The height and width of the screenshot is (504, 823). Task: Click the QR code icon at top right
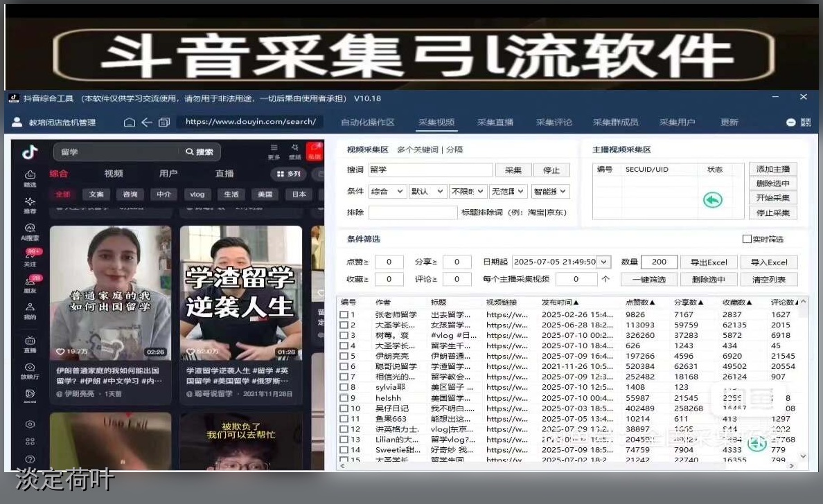coord(806,123)
